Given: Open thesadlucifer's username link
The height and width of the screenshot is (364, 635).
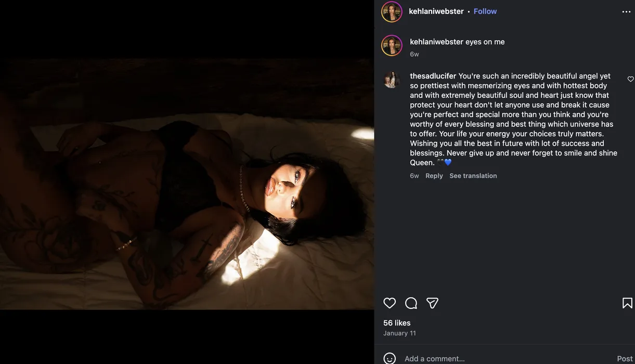Looking at the screenshot, I should tap(433, 76).
